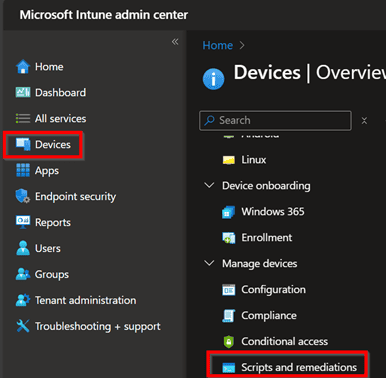Collapse the Device onboarding section chevron

click(x=209, y=185)
